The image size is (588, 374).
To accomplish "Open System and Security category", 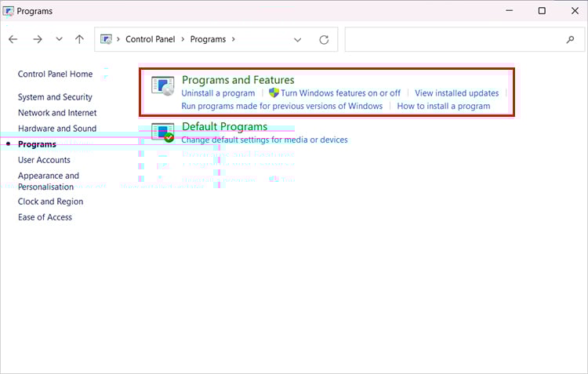I will click(55, 97).
